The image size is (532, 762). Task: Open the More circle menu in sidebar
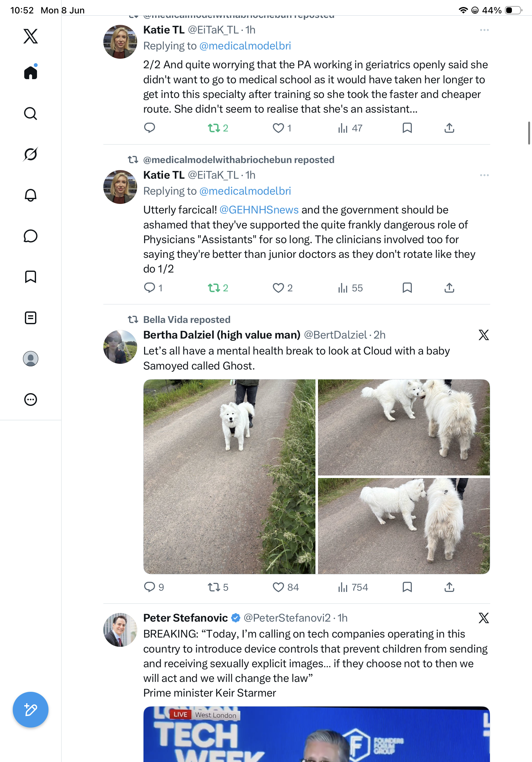click(31, 399)
